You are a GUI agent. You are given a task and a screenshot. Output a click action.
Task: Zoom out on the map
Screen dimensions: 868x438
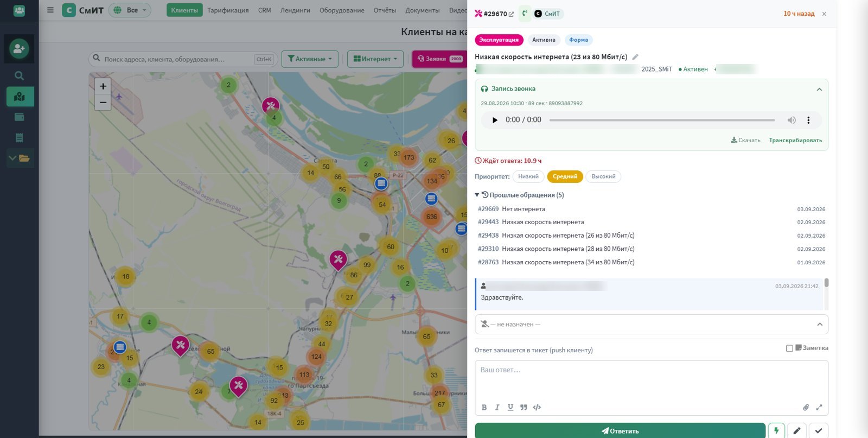[x=103, y=102]
